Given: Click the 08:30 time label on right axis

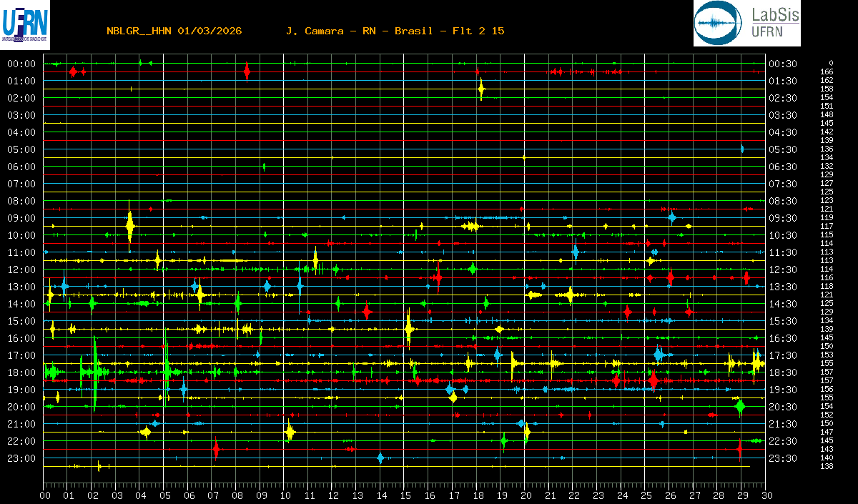Looking at the screenshot, I should tap(783, 201).
